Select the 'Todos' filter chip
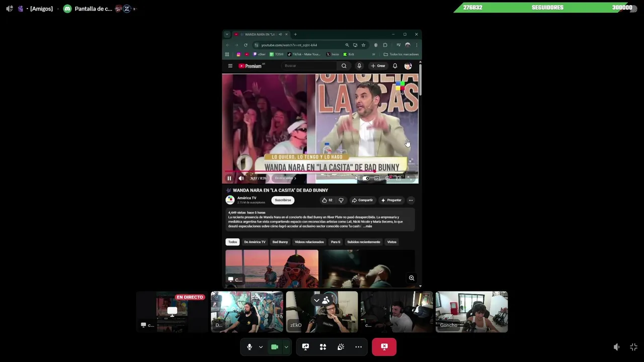 coord(232,242)
